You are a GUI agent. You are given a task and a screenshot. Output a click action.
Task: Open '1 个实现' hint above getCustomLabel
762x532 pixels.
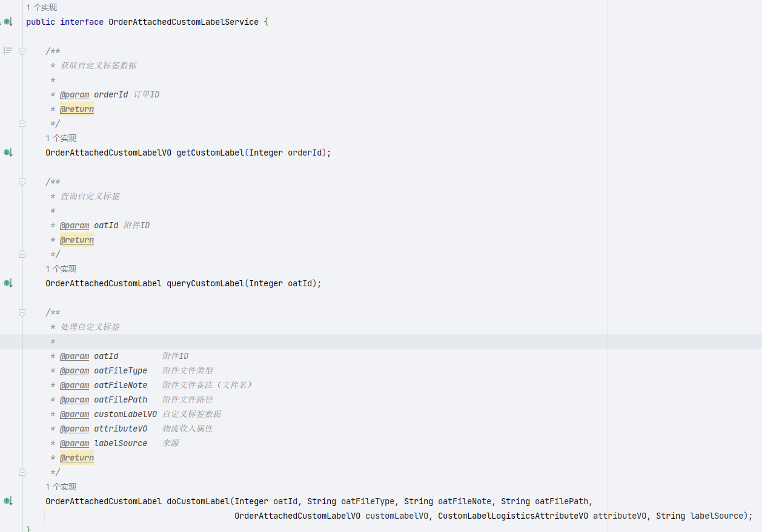tap(61, 138)
